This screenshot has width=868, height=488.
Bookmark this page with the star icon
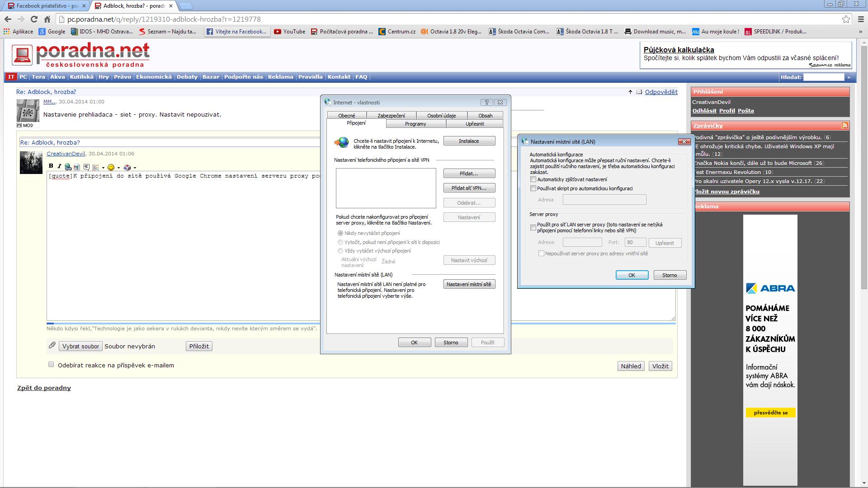tap(846, 19)
